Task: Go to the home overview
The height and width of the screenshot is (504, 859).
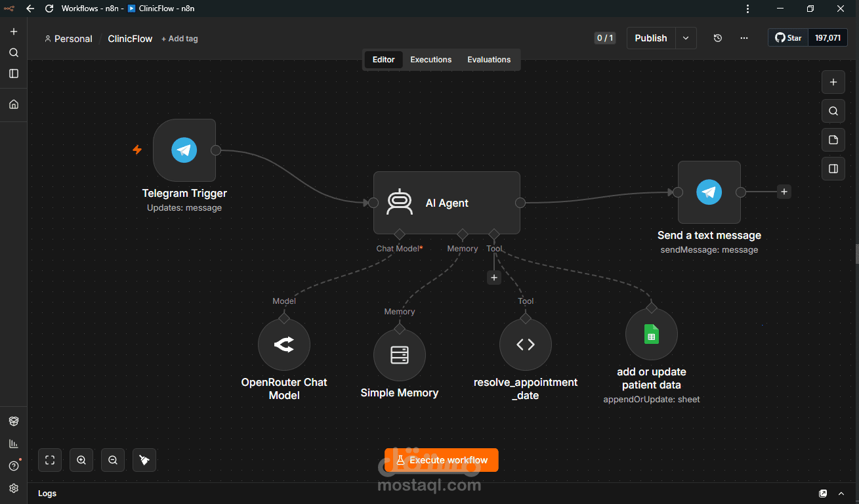Action: [14, 104]
